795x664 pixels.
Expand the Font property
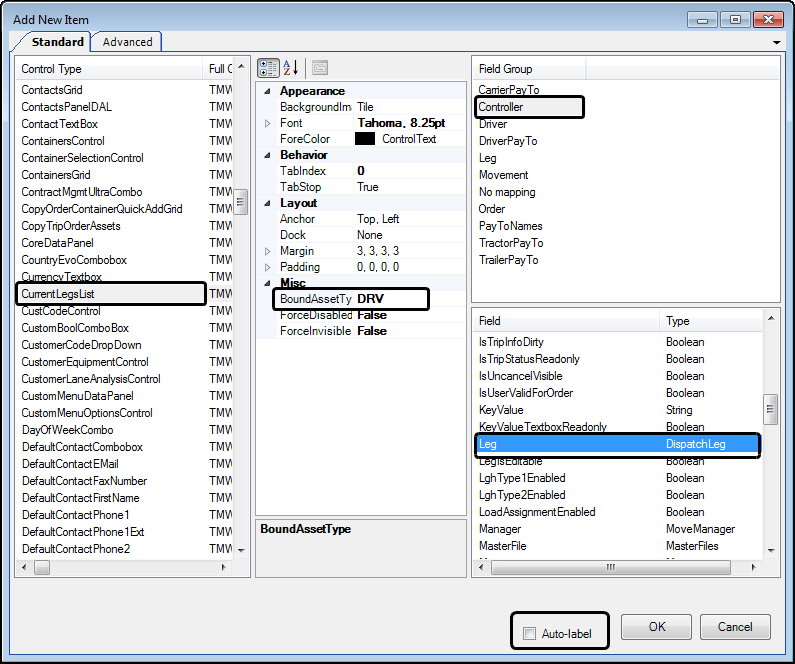(267, 123)
